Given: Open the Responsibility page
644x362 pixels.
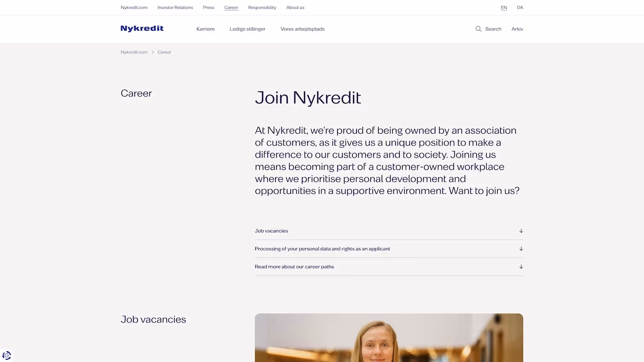Looking at the screenshot, I should tap(262, 7).
